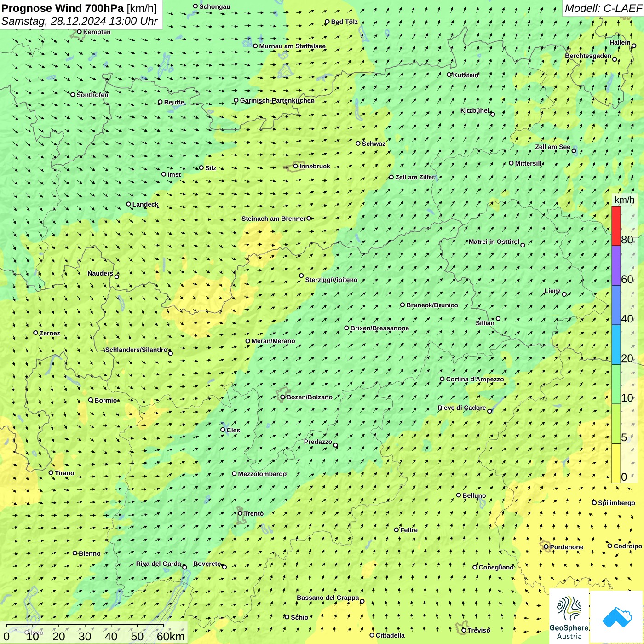Click the Garmisch-Partenkirchen label
The width and height of the screenshot is (644, 644).
pos(277,100)
